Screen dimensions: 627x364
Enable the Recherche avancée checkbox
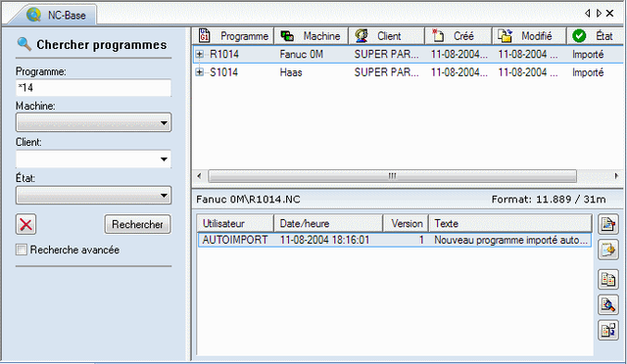pos(22,250)
